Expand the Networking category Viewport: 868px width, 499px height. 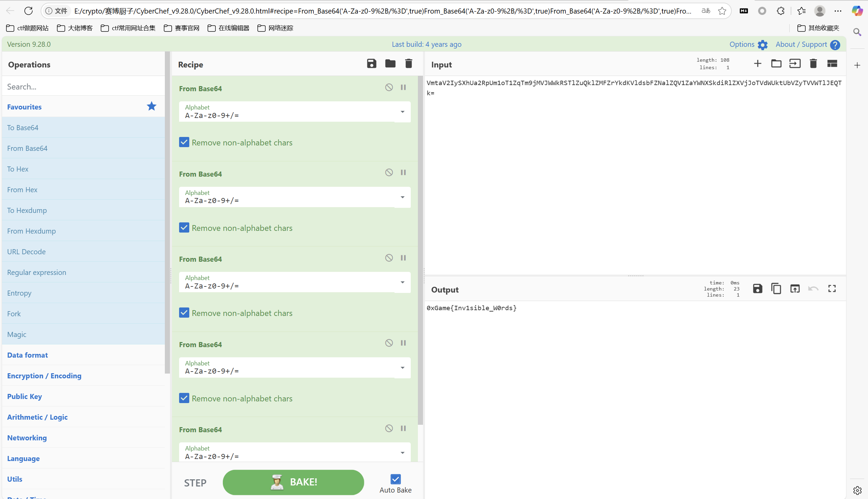[83, 438]
